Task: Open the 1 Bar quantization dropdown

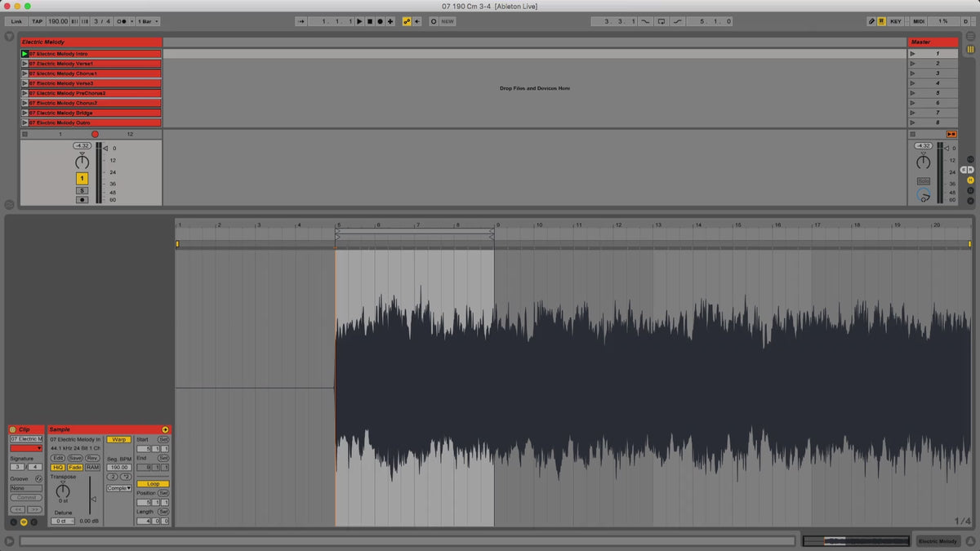Action: click(x=148, y=21)
